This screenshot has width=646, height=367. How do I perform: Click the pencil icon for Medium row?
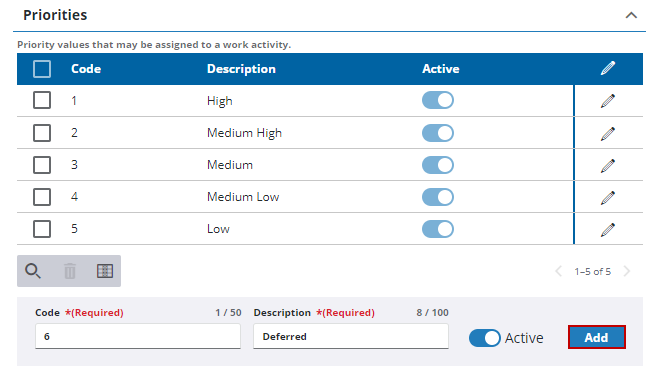point(608,166)
